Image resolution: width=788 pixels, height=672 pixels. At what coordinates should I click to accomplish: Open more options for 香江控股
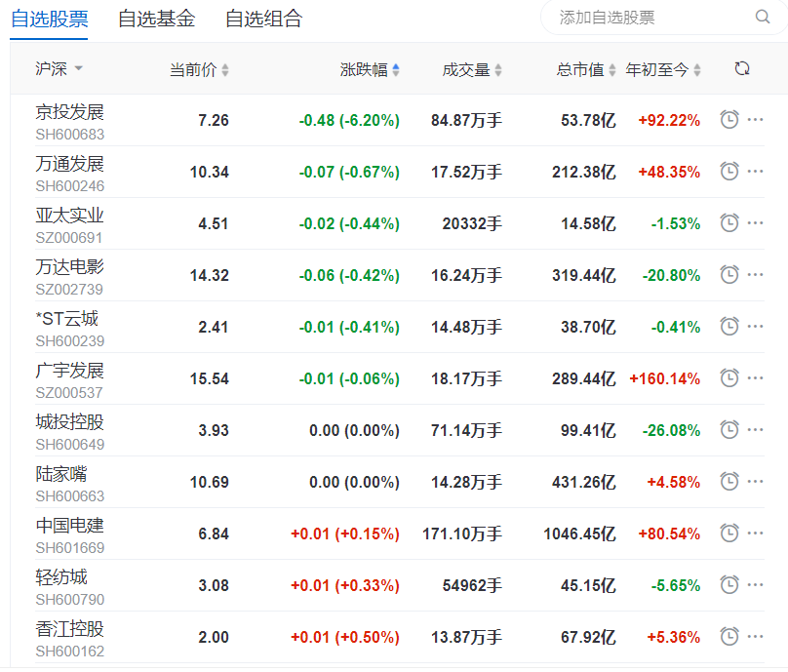(756, 636)
